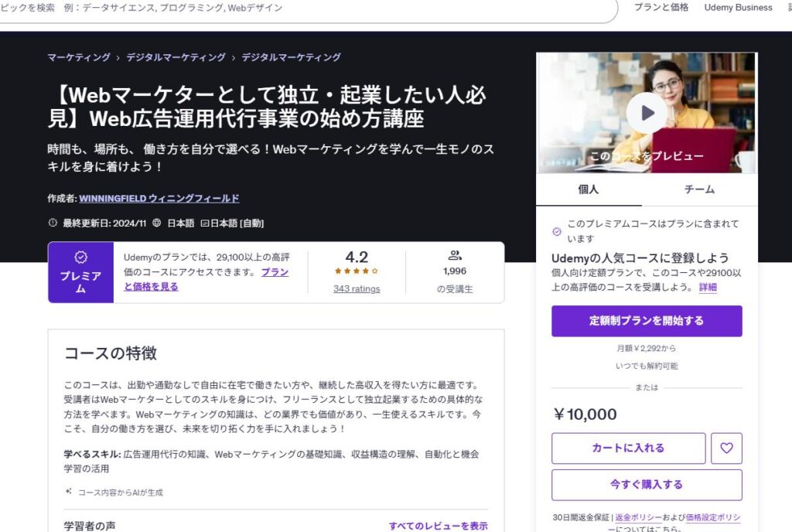Switch to the 個人 tab
The height and width of the screenshot is (532, 792).
click(x=589, y=189)
